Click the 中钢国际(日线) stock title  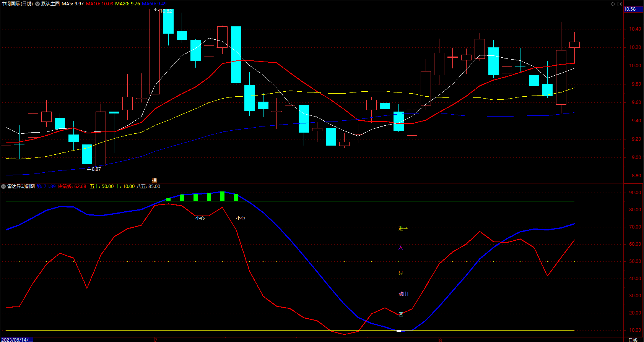[x=17, y=4]
